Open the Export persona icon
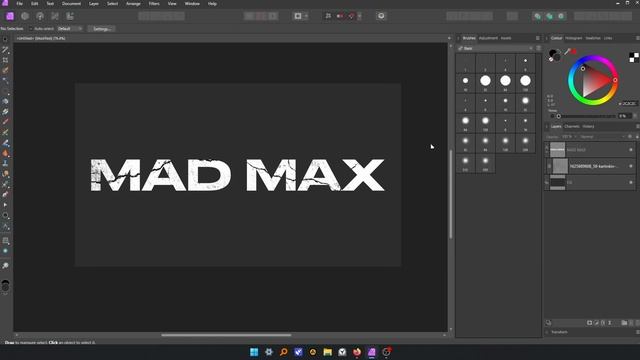The image size is (640, 360). (x=70, y=16)
